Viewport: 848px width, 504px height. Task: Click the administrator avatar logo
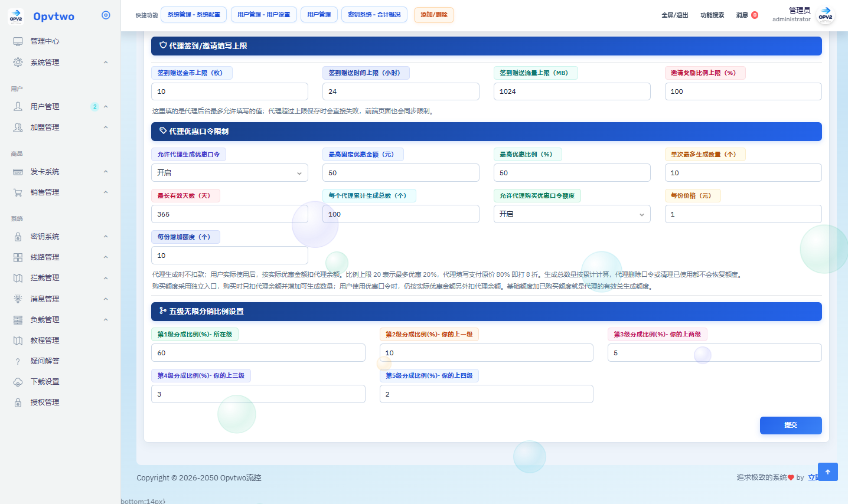pos(826,15)
